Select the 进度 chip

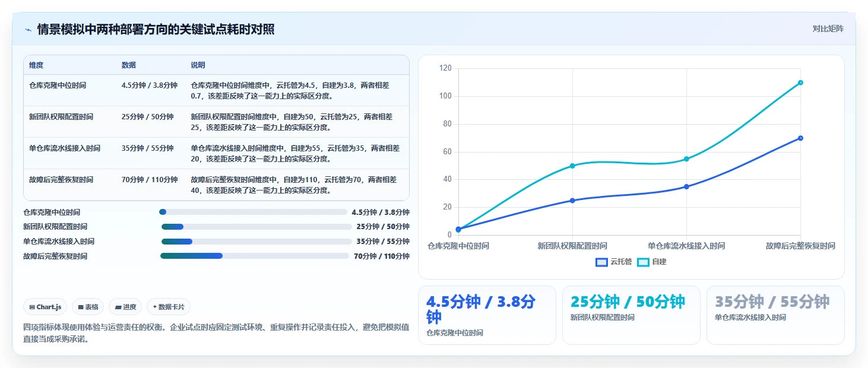(x=125, y=307)
